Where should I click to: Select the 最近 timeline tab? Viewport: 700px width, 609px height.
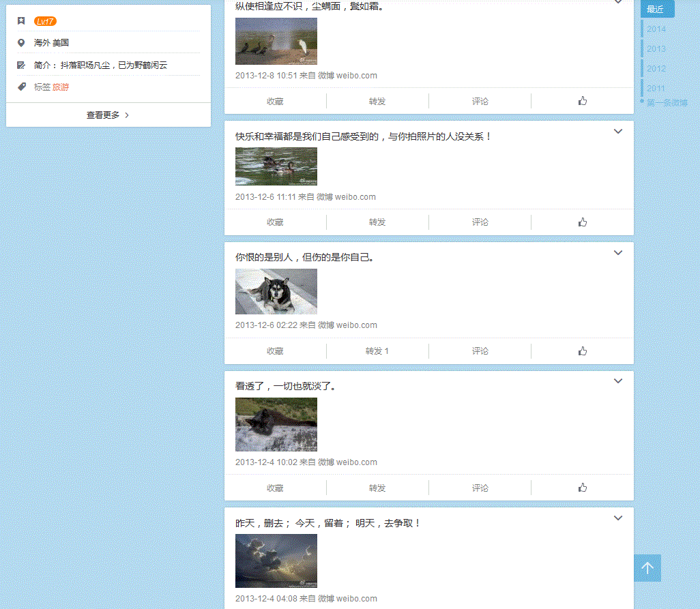656,10
